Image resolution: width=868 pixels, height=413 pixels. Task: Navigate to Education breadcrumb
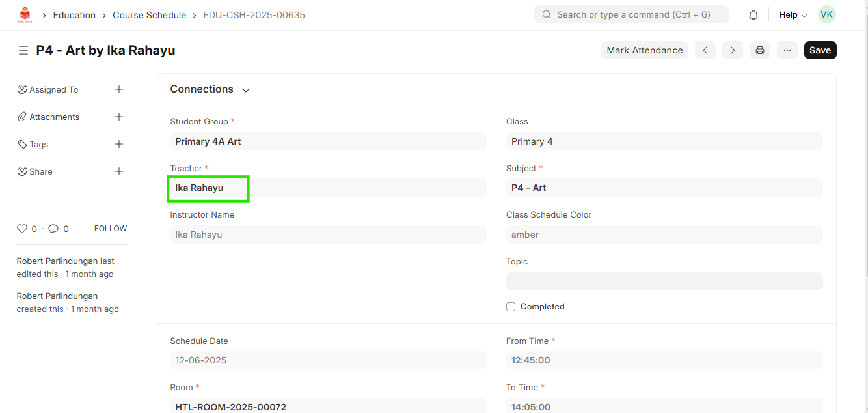tap(74, 15)
